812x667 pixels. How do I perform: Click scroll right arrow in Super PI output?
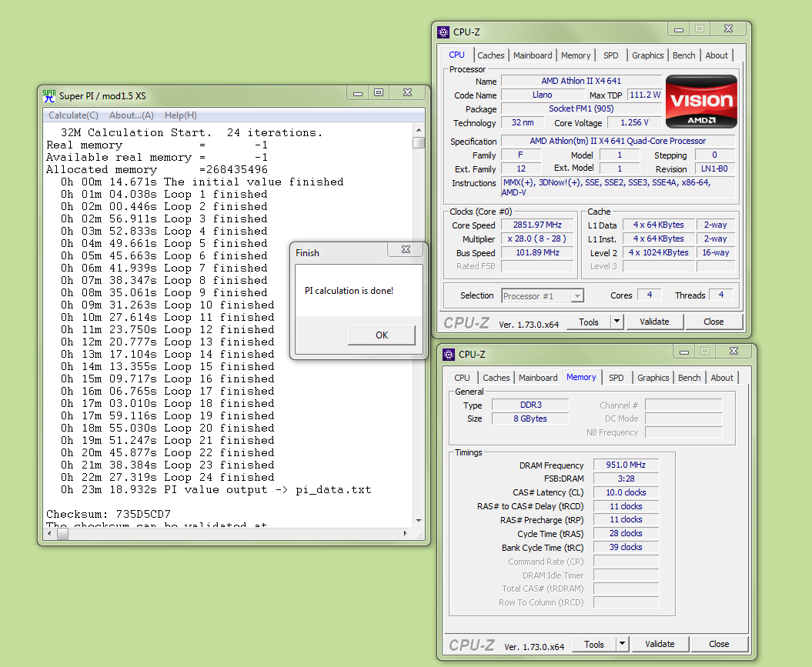click(x=406, y=533)
